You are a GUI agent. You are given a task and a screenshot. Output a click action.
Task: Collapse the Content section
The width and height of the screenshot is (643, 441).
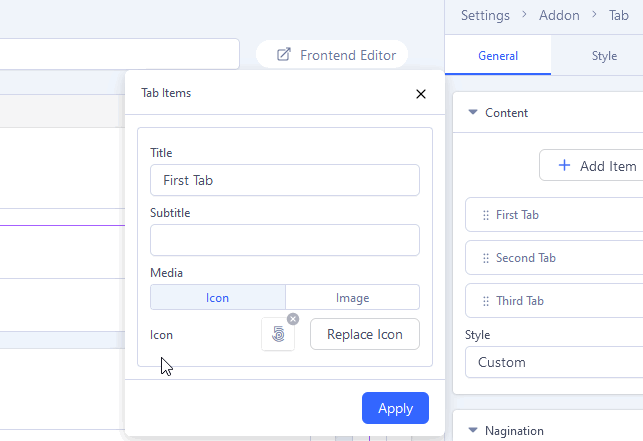(473, 113)
